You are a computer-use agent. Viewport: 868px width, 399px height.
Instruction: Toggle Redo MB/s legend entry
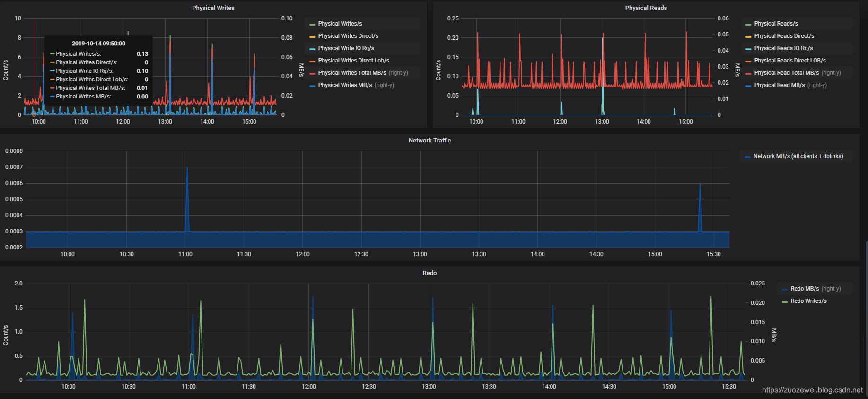805,289
